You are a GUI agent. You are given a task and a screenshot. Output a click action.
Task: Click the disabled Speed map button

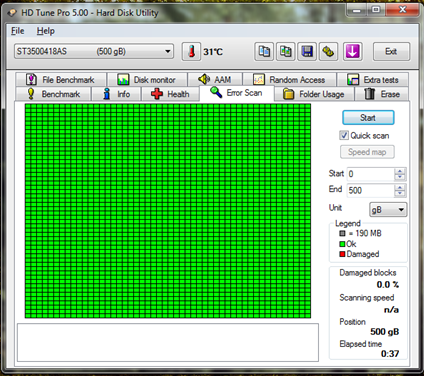(367, 152)
